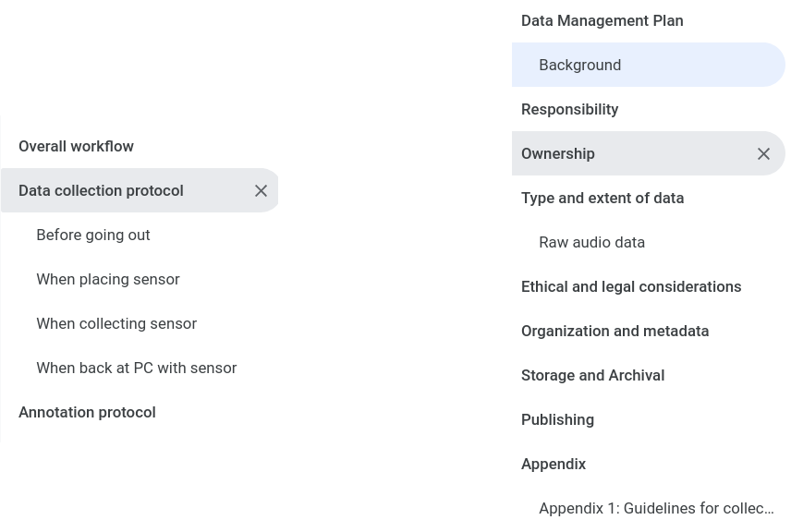The width and height of the screenshot is (791, 532).
Task: Go to the Publishing section
Action: tap(557, 419)
